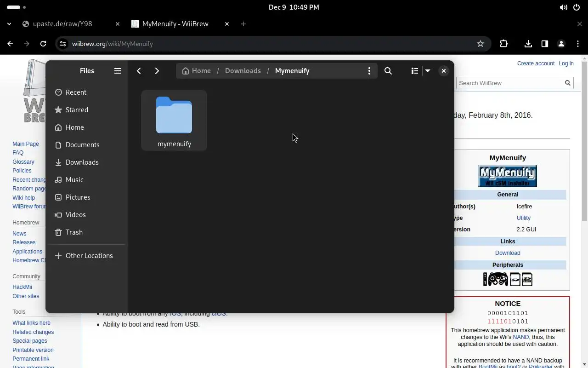Open the browser profile menu

tap(561, 44)
